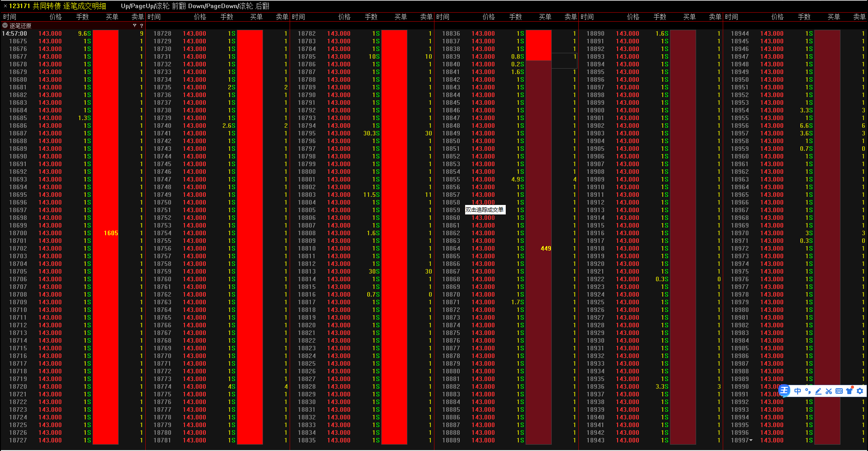Close the 逐笔成交明细 window with the X
868x451 pixels.
[5, 6]
